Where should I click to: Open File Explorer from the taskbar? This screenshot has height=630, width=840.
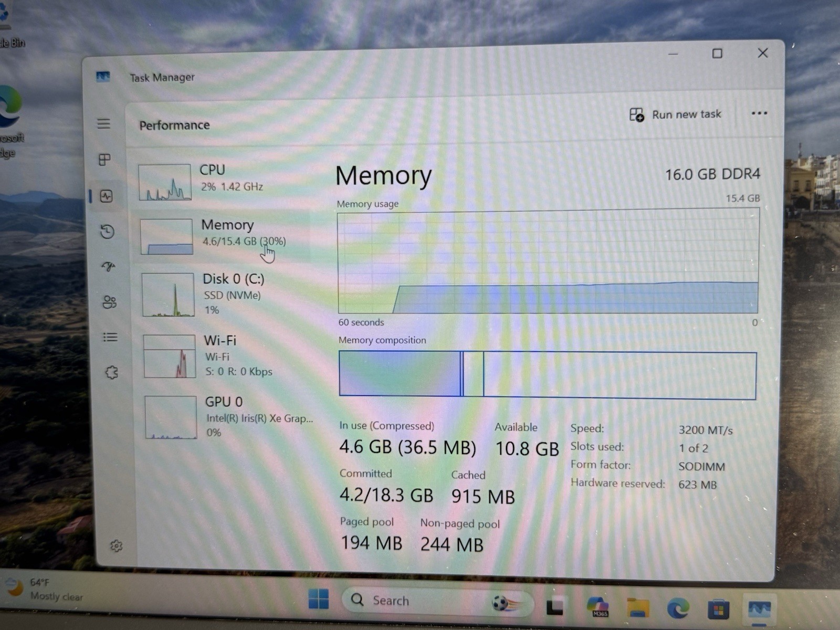coord(638,608)
